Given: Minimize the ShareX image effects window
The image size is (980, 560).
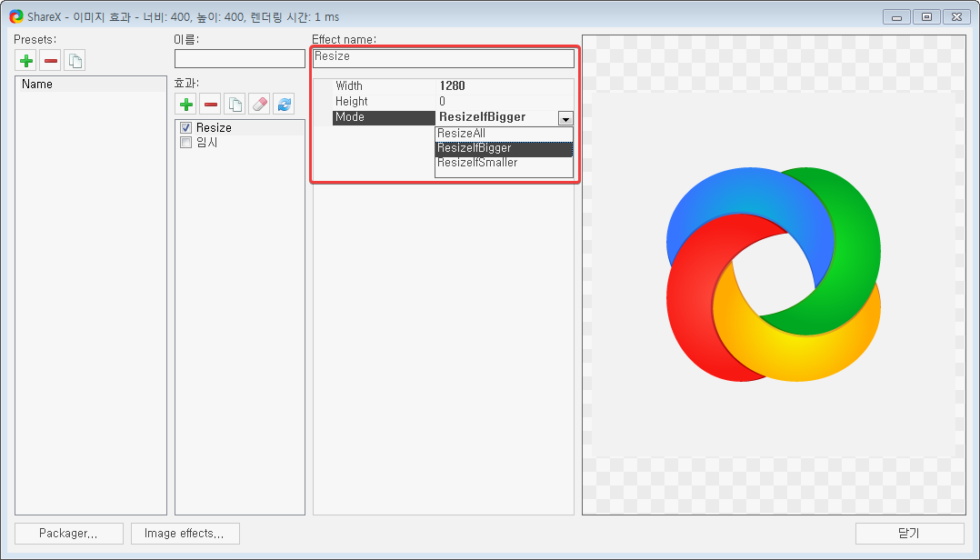Looking at the screenshot, I should click(897, 17).
